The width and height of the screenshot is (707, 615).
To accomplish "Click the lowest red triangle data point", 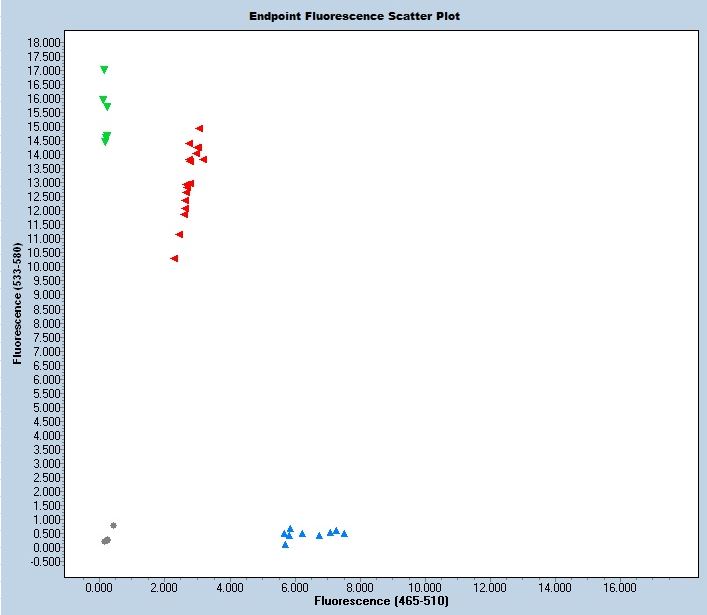I will coord(174,258).
